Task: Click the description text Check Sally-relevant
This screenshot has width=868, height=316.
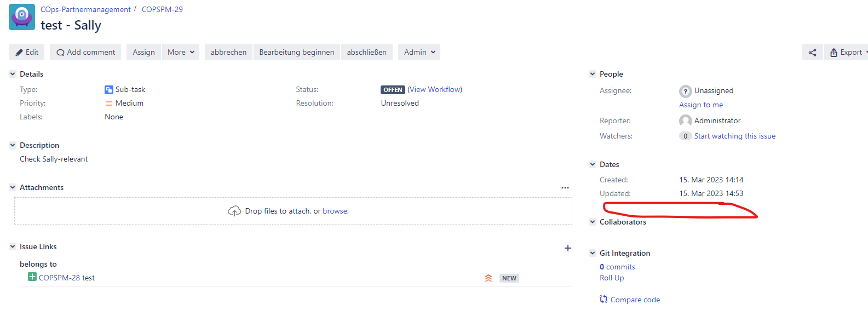Action: [54, 159]
